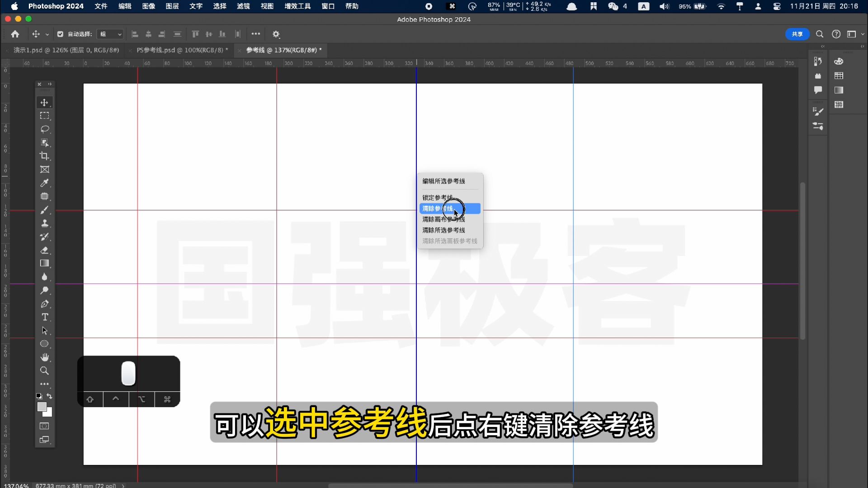The image size is (868, 488).
Task: Open the align and distribute ellipsis
Action: coord(256,34)
